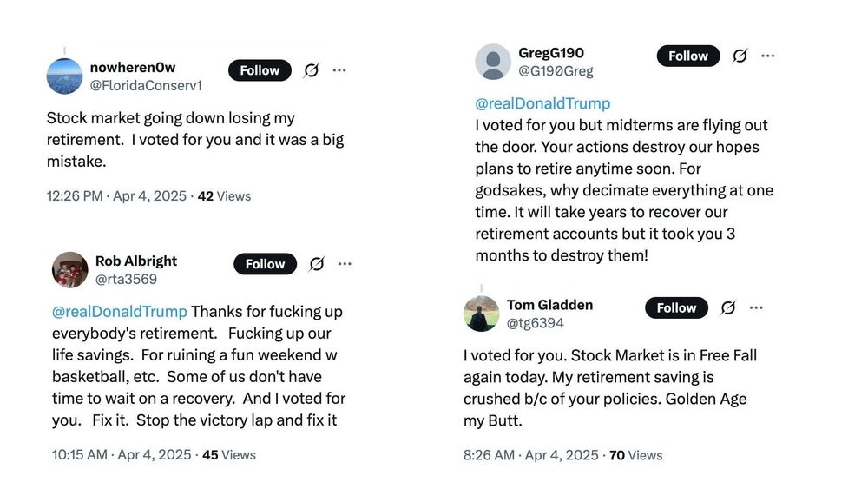The height and width of the screenshot is (489, 868).
Task: Open the more options menu on Rob Albright's post
Action: click(345, 264)
